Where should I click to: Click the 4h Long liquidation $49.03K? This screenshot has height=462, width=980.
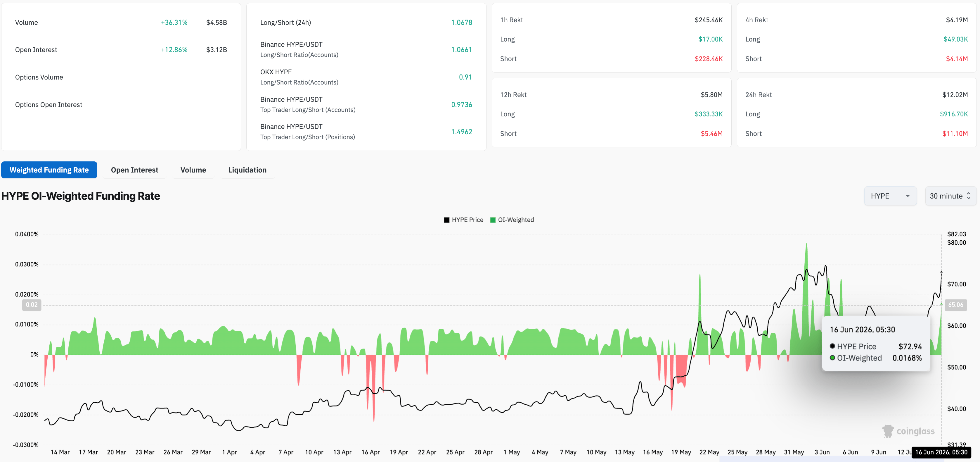coord(956,39)
